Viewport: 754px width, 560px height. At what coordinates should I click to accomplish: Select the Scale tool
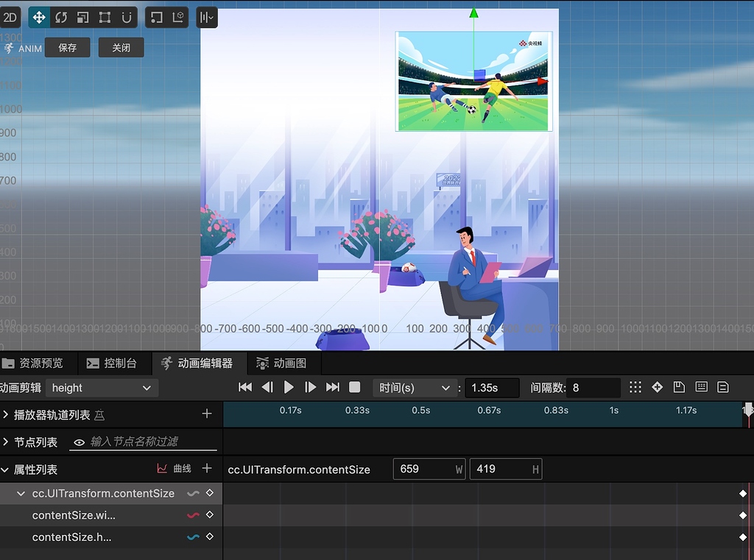tap(82, 17)
